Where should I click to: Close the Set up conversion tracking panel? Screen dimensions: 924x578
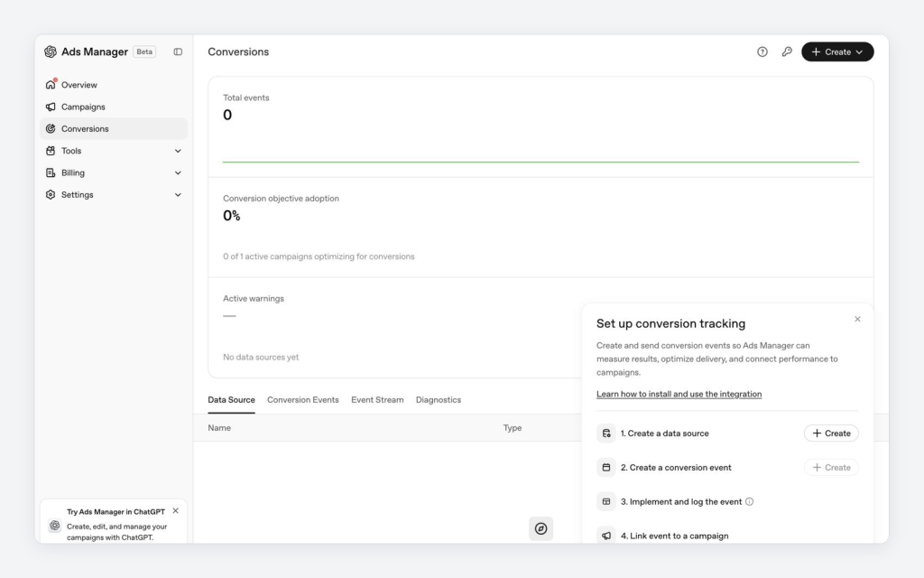point(857,319)
